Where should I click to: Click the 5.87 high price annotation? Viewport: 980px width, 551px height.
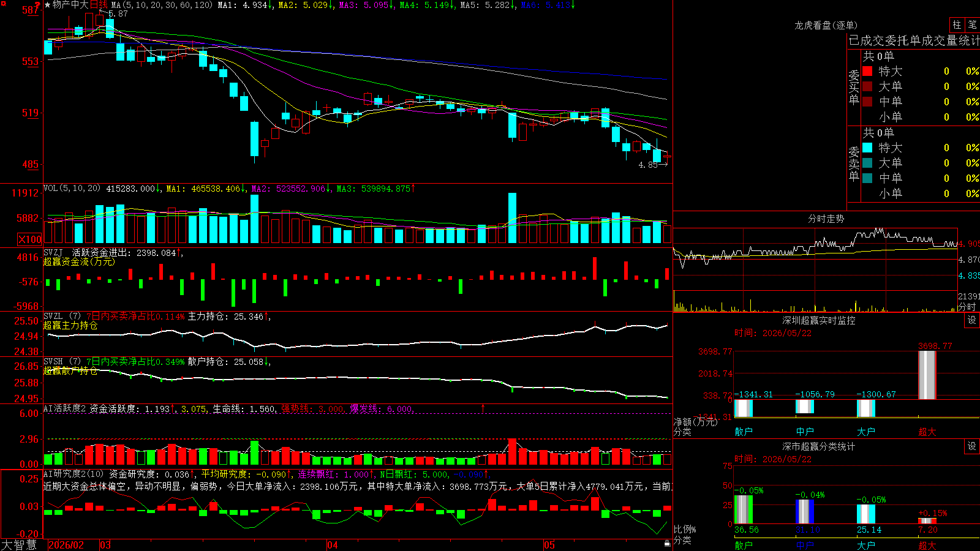tap(118, 13)
